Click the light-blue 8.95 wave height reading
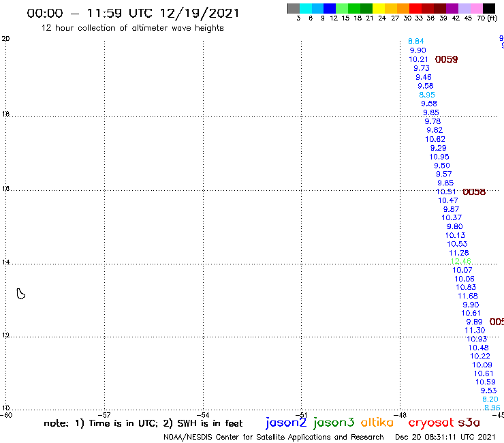 click(427, 95)
